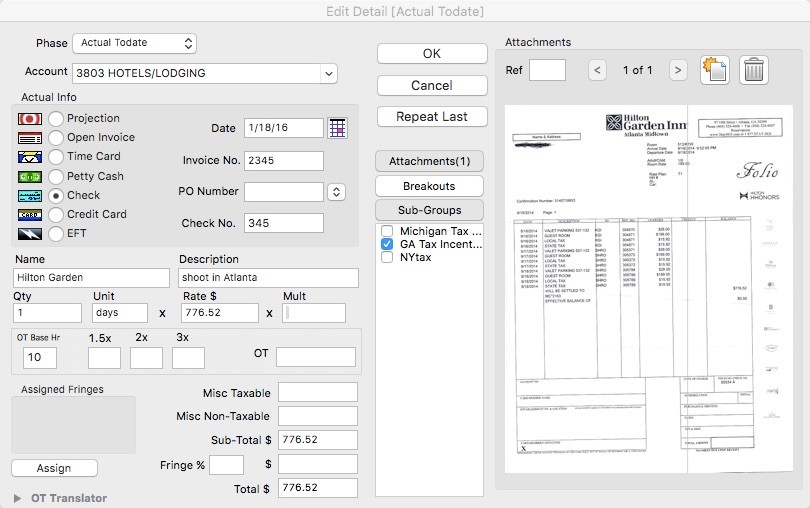Enable the Michigan Tax checkbox
The width and height of the screenshot is (810, 508).
click(x=387, y=231)
